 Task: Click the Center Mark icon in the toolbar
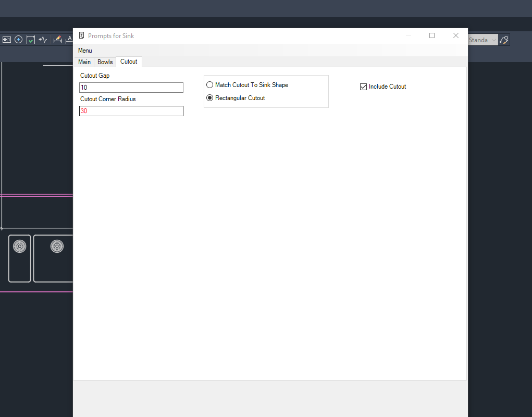[19, 40]
